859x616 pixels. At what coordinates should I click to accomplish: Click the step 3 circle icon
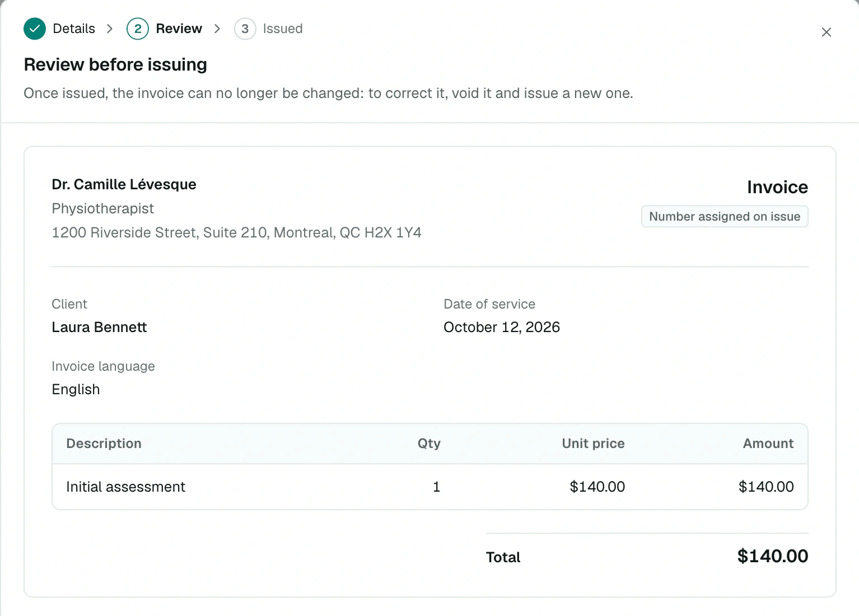tap(245, 29)
